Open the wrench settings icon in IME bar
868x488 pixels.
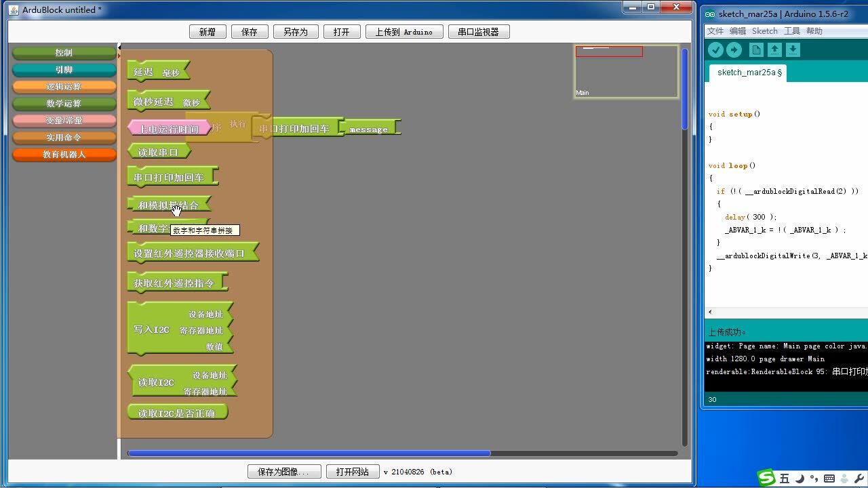tap(859, 479)
